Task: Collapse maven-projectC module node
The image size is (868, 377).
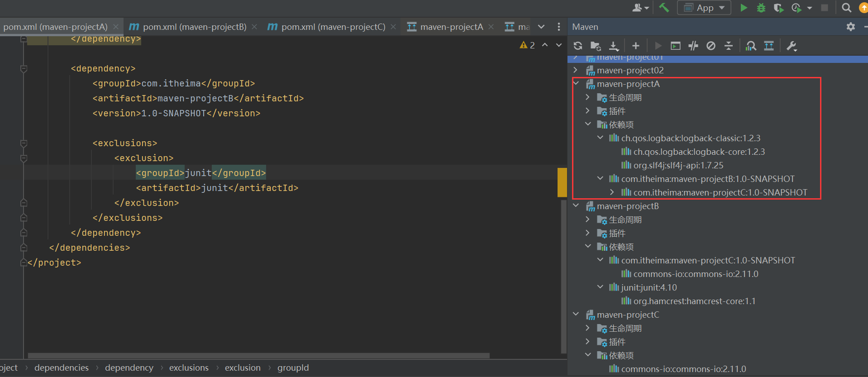Action: [576, 314]
